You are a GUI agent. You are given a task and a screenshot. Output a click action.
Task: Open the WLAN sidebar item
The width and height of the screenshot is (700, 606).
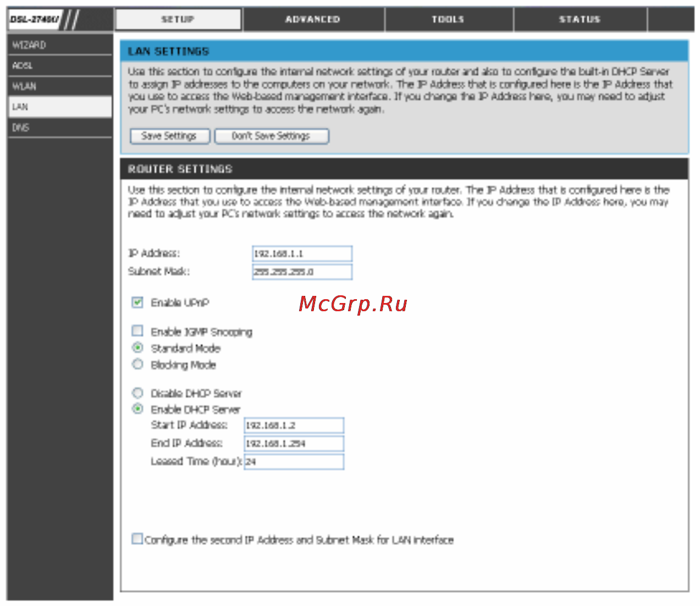pos(60,86)
